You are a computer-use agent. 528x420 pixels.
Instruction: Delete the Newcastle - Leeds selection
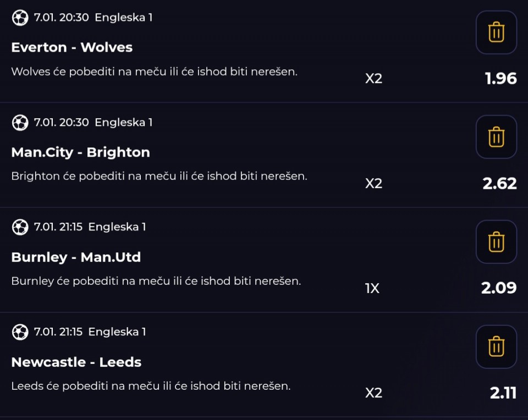click(x=496, y=347)
